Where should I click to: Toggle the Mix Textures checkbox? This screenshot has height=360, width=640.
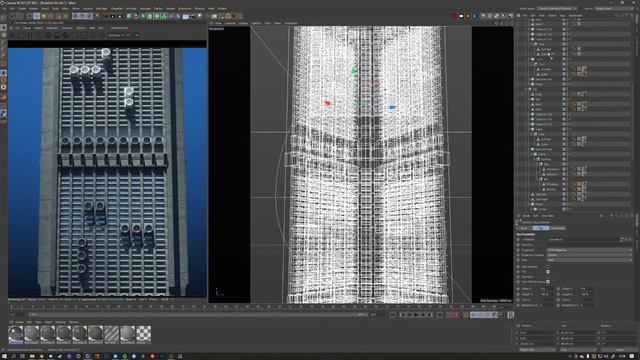coord(548,267)
